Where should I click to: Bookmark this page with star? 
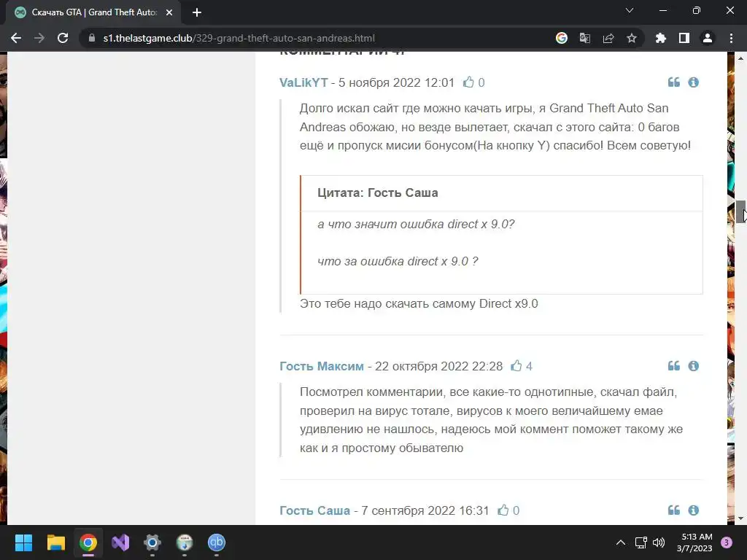[632, 38]
